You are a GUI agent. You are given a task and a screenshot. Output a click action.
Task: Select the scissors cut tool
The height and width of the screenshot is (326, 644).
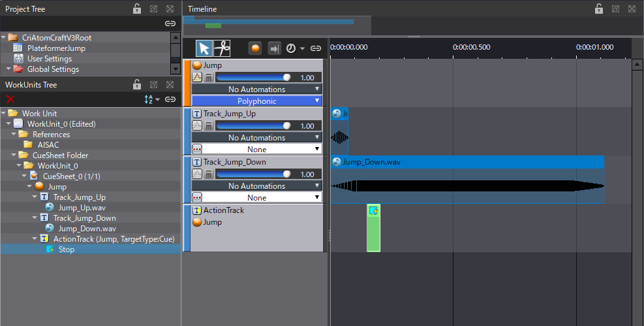tap(222, 48)
